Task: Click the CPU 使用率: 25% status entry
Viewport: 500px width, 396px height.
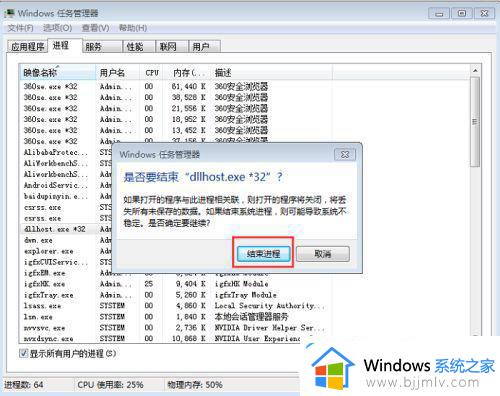Action: tap(110, 385)
